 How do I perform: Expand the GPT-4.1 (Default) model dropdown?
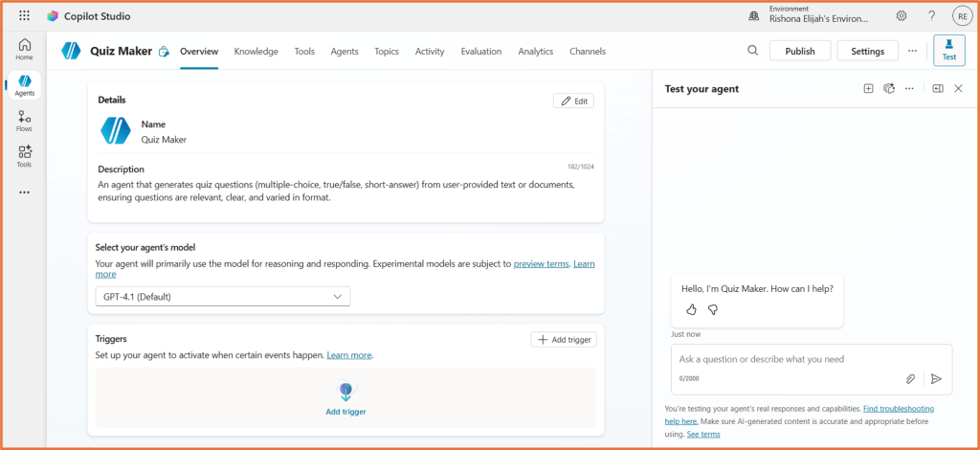(x=223, y=297)
